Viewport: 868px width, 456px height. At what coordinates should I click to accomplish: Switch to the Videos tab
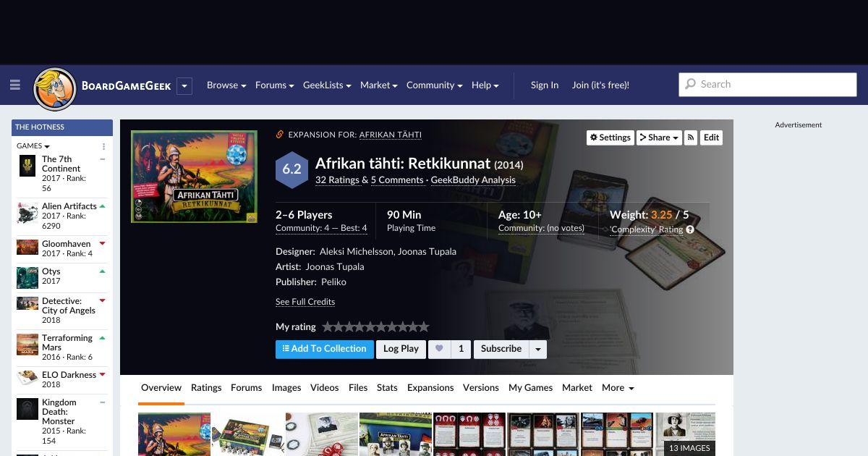tap(324, 388)
